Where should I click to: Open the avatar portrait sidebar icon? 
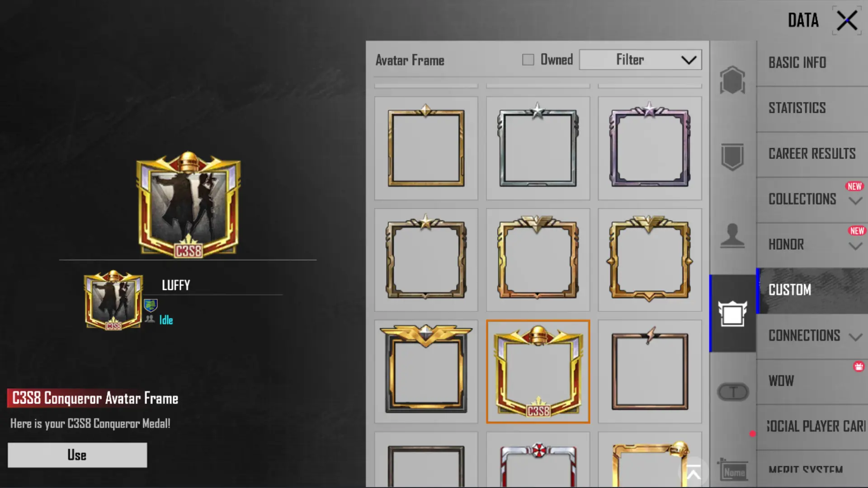point(732,235)
